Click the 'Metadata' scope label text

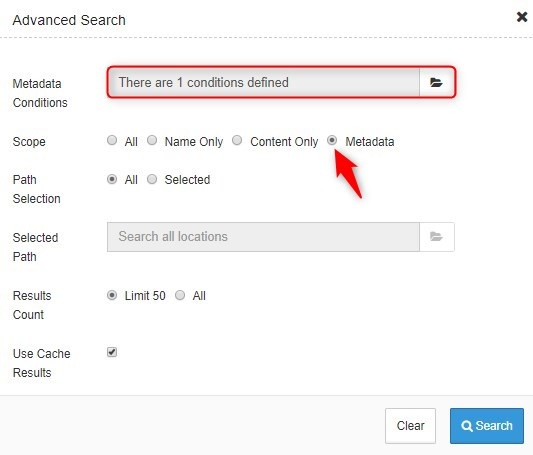pyautogui.click(x=370, y=142)
